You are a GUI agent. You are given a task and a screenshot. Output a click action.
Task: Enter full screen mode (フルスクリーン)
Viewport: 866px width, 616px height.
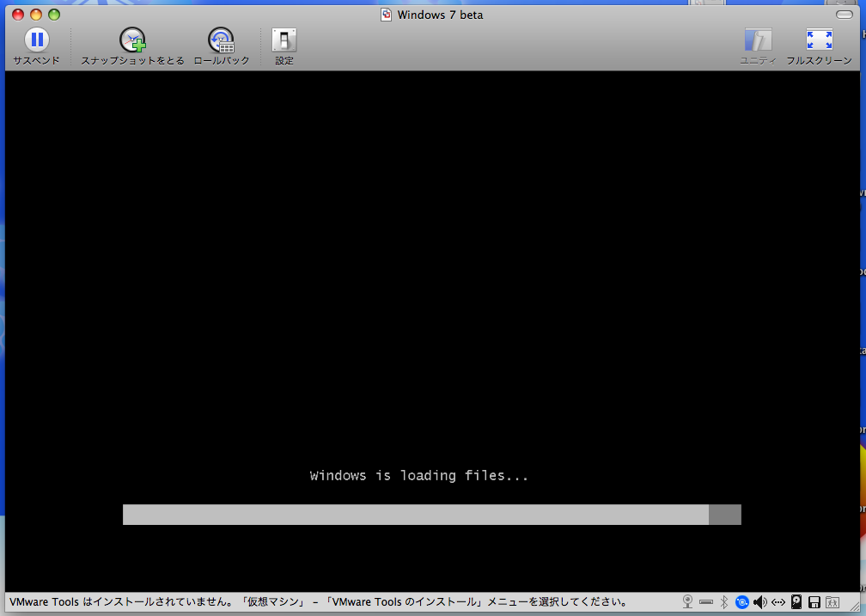coord(819,46)
